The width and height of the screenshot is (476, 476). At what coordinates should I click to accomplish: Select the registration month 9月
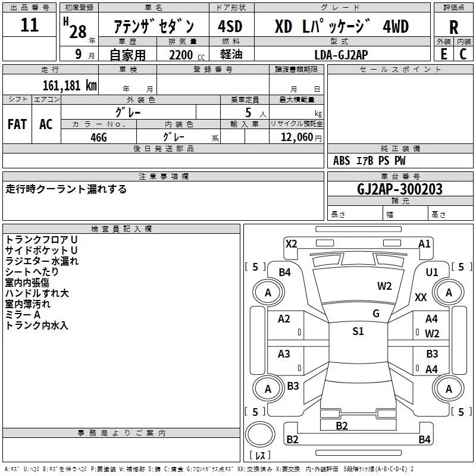pos(84,55)
